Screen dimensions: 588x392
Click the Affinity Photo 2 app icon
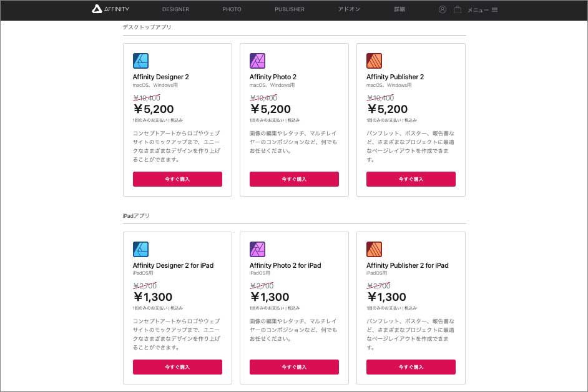[x=257, y=61]
